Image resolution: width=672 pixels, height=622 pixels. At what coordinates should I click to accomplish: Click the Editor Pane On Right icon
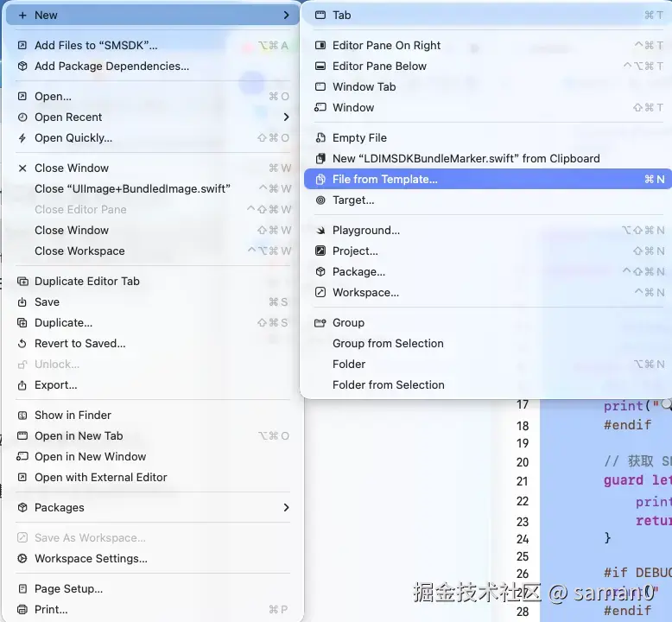coord(320,45)
